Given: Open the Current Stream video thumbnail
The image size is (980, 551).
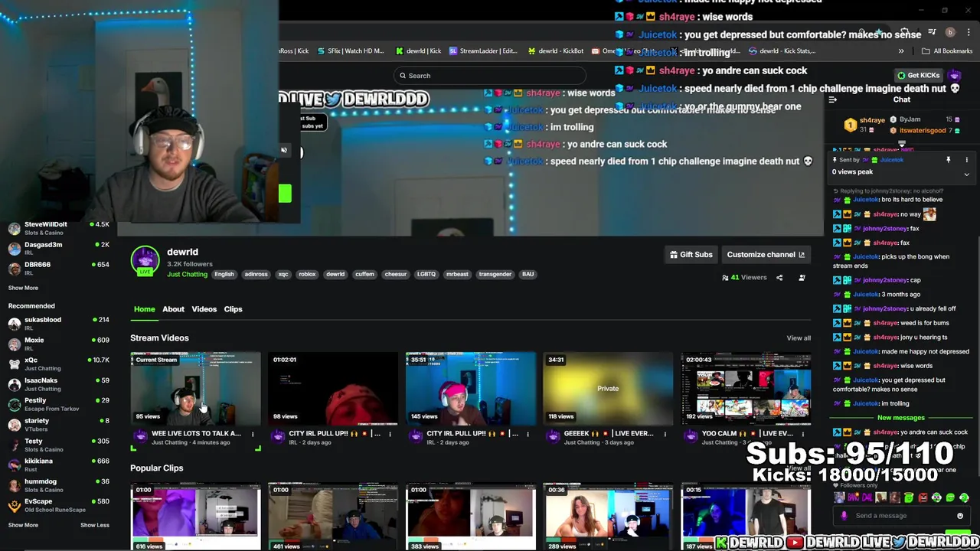Looking at the screenshot, I should (195, 388).
